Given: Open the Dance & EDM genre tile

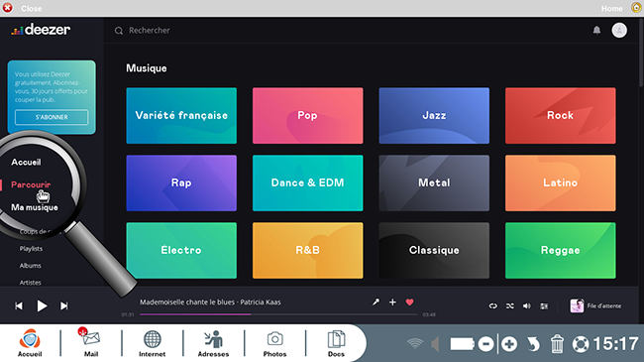Looking at the screenshot, I should [x=307, y=183].
